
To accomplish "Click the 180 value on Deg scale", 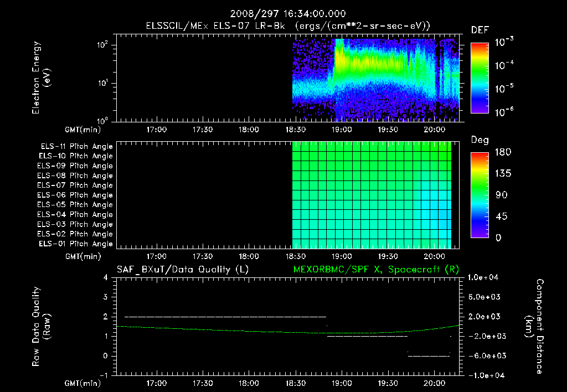I will pyautogui.click(x=503, y=152).
